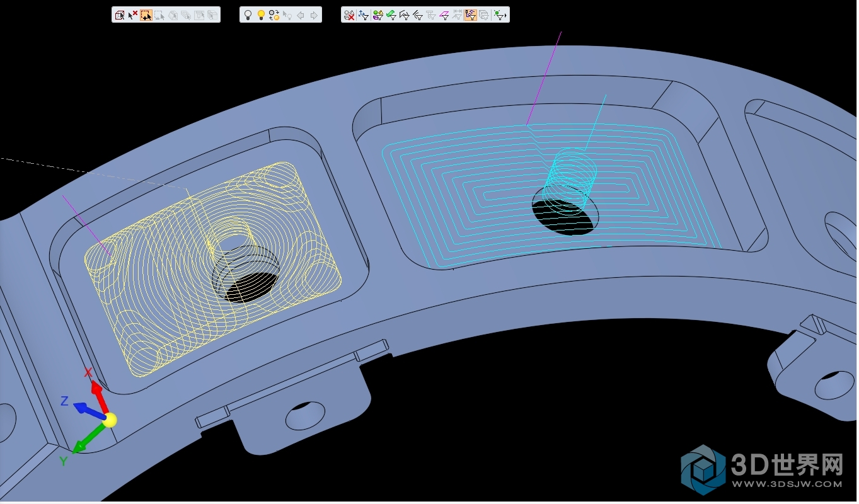Click the right arrow in bulb toolbar
This screenshot has width=859, height=504.
[314, 15]
